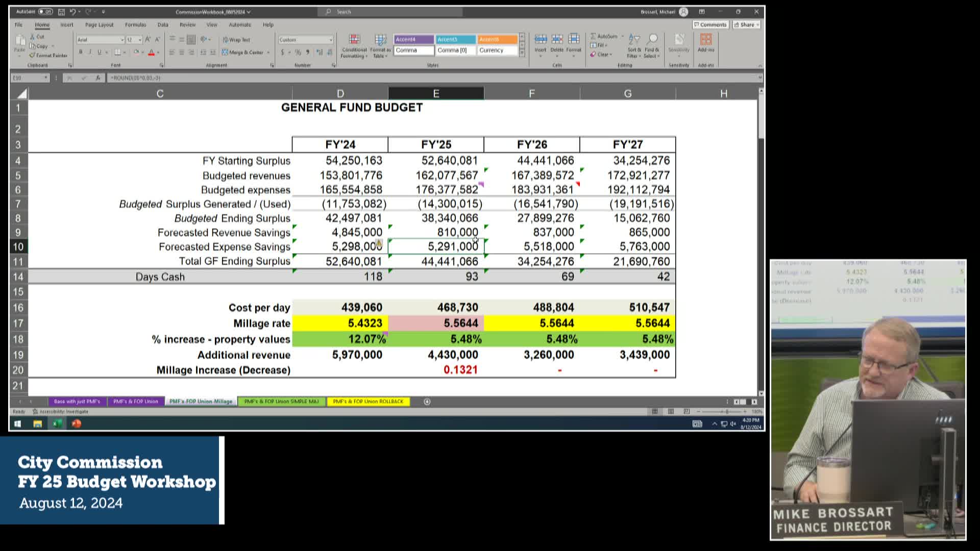
Task: Click the Comments button
Action: pos(710,24)
